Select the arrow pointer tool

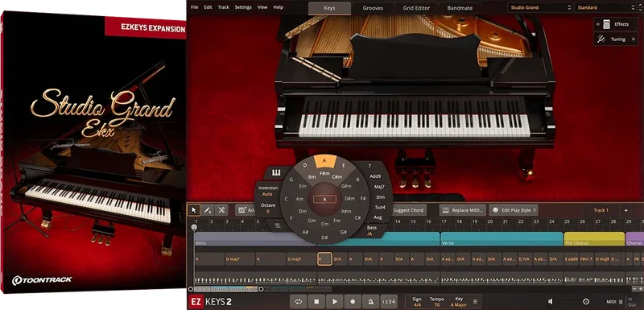click(194, 210)
